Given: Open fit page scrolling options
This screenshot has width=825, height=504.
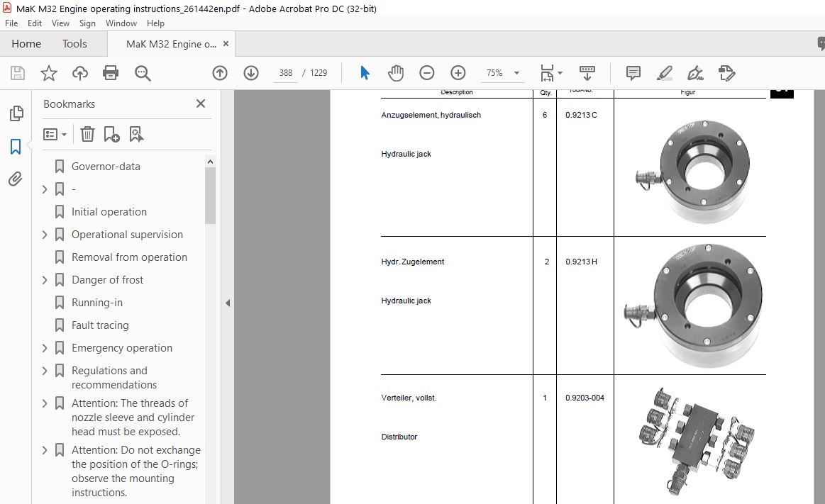Looking at the screenshot, I should (x=551, y=73).
